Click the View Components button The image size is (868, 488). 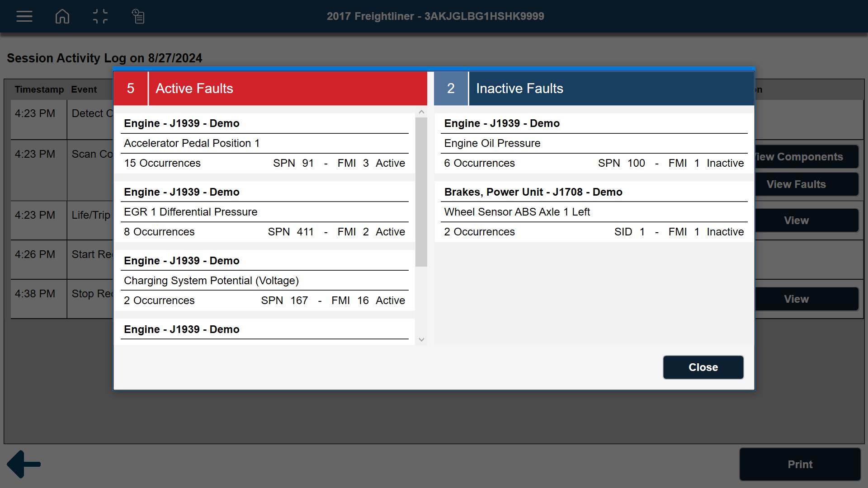806,157
